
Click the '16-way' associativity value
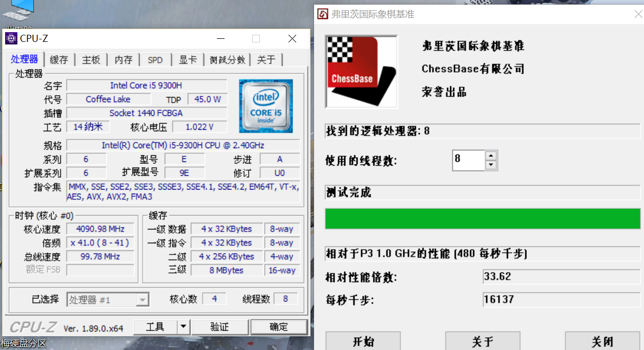click(282, 270)
